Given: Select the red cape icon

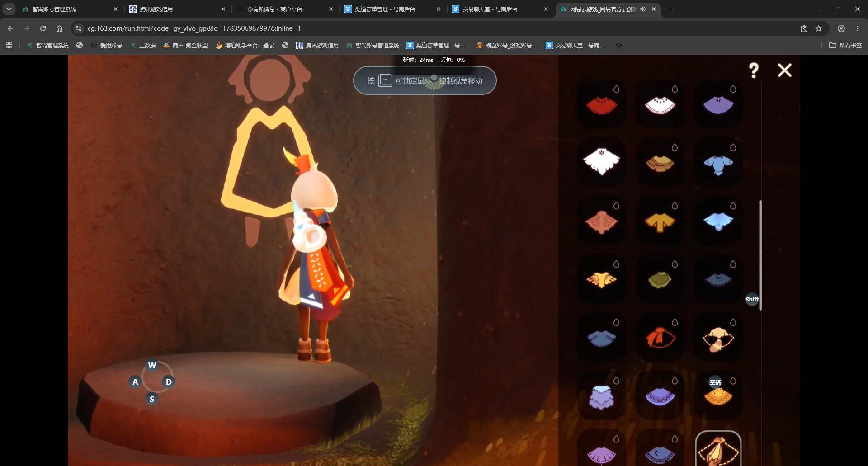Looking at the screenshot, I should tap(601, 105).
